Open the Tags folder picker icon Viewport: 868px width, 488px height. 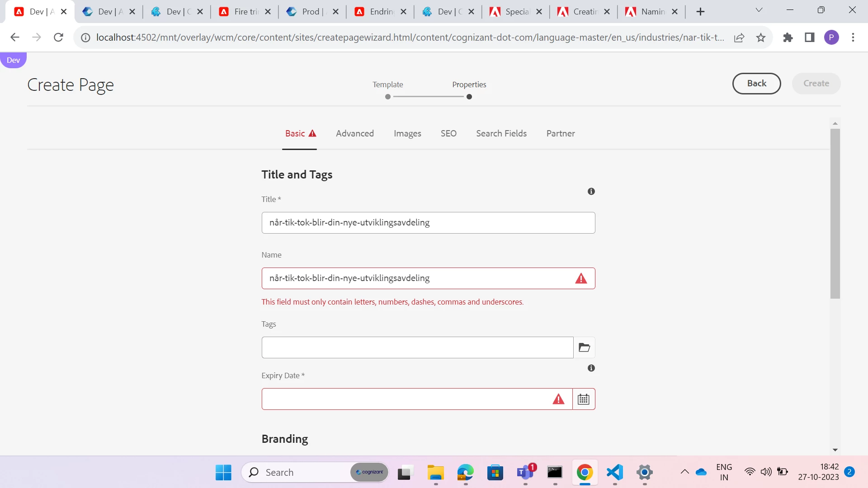584,347
